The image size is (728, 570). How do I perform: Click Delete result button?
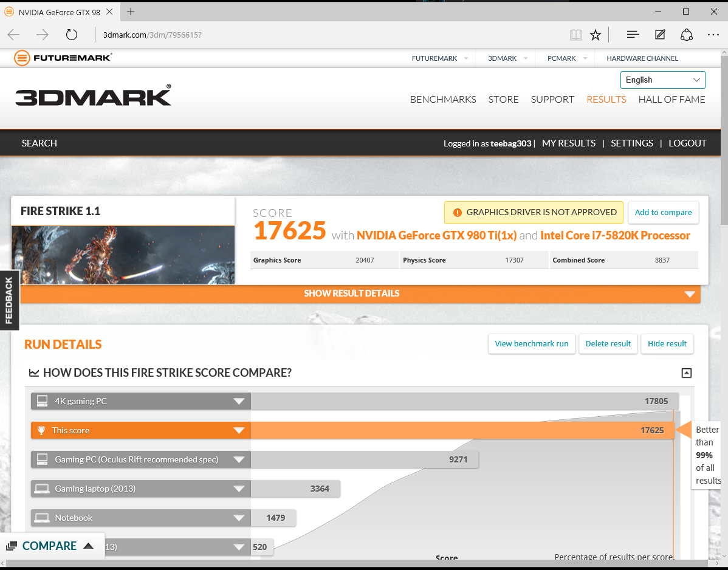(x=608, y=344)
